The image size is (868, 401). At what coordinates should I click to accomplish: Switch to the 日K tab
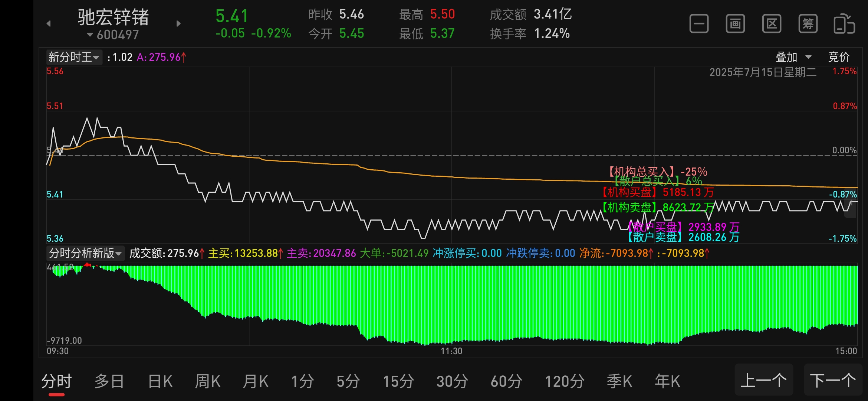pyautogui.click(x=160, y=382)
